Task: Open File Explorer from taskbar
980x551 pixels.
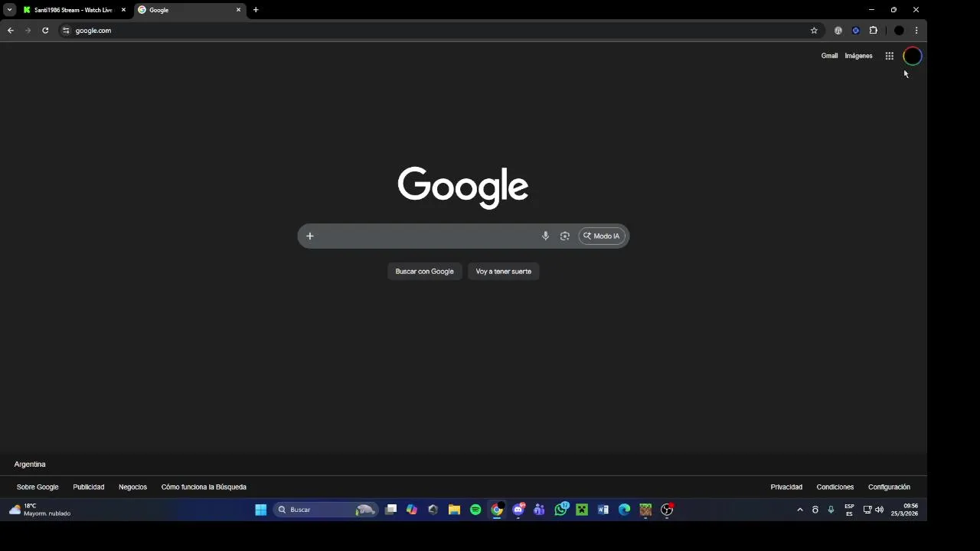Action: (454, 510)
